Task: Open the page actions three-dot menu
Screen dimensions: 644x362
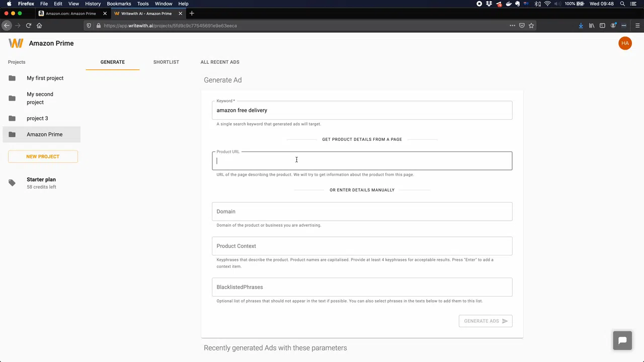Action: 512,26
